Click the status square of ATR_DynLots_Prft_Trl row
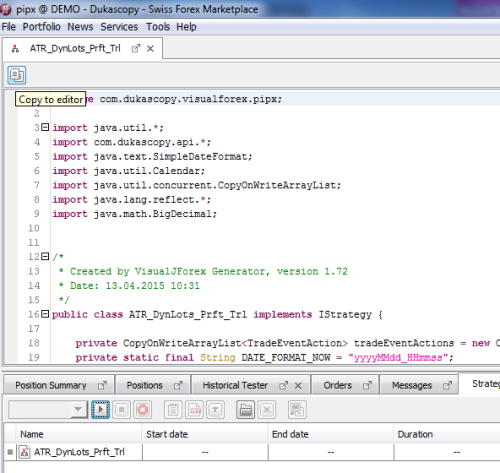 click(x=10, y=452)
